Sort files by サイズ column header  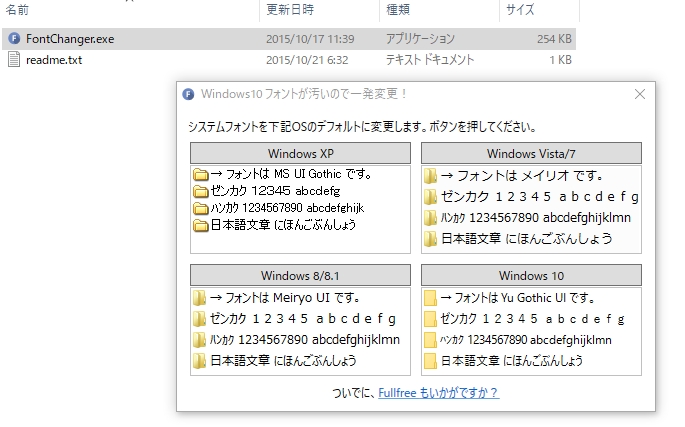coord(520,10)
